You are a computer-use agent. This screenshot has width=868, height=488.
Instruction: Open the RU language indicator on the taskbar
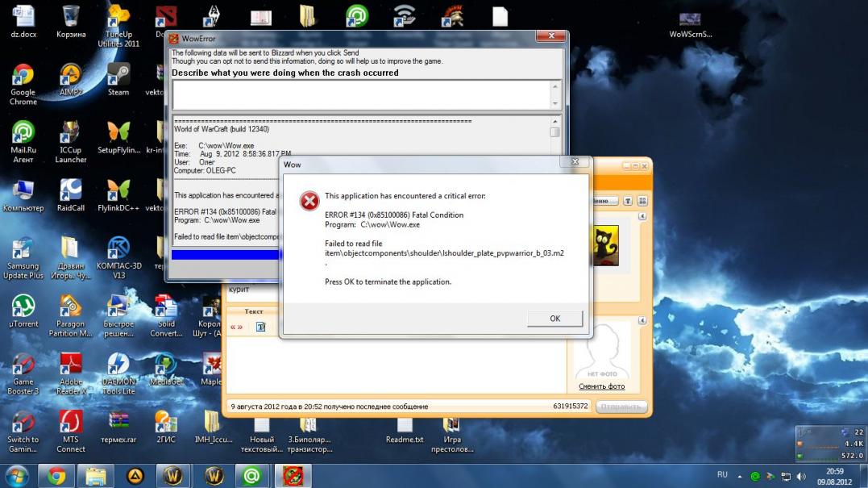coord(722,475)
